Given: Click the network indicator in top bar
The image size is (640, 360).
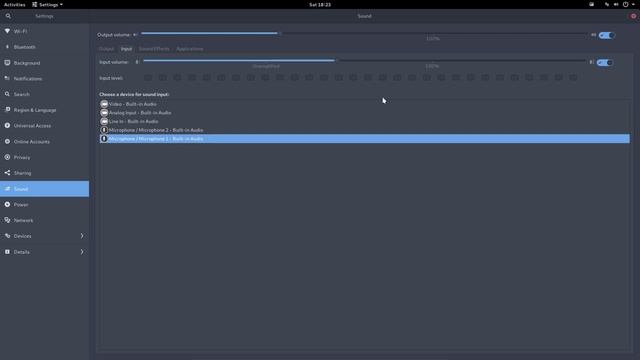Looking at the screenshot, I should (x=607, y=4).
